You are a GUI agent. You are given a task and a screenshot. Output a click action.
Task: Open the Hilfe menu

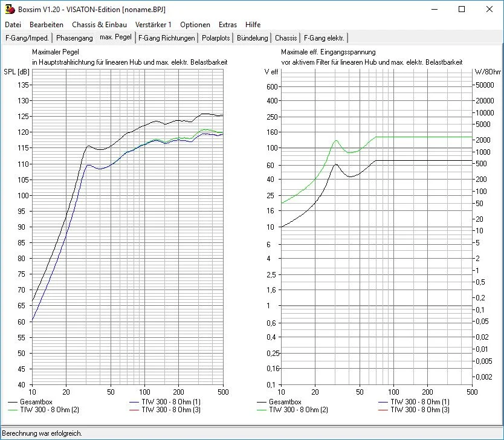[253, 25]
